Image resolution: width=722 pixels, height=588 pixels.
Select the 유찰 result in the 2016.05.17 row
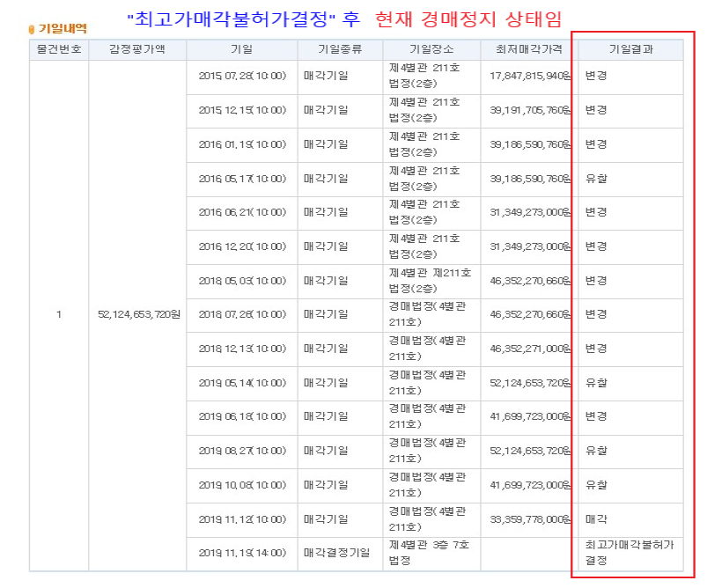[596, 179]
